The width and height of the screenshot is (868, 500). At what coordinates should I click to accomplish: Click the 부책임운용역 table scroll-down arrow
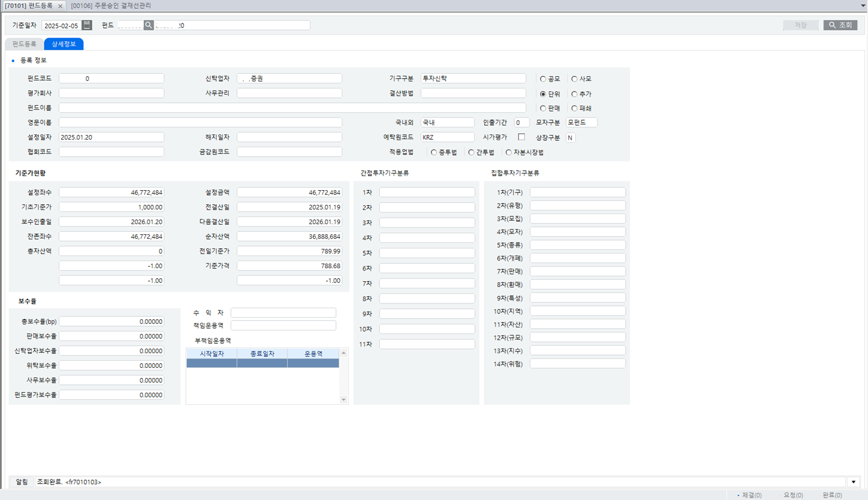[x=344, y=400]
